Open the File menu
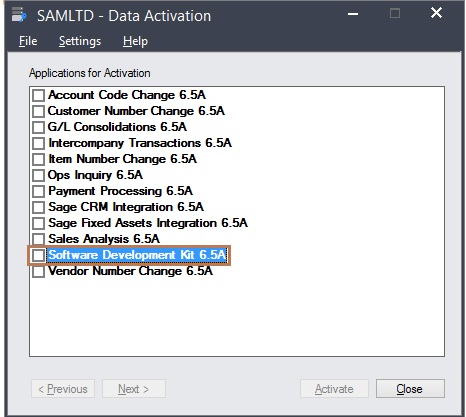Screen dimensions: 466x417 (x=28, y=41)
